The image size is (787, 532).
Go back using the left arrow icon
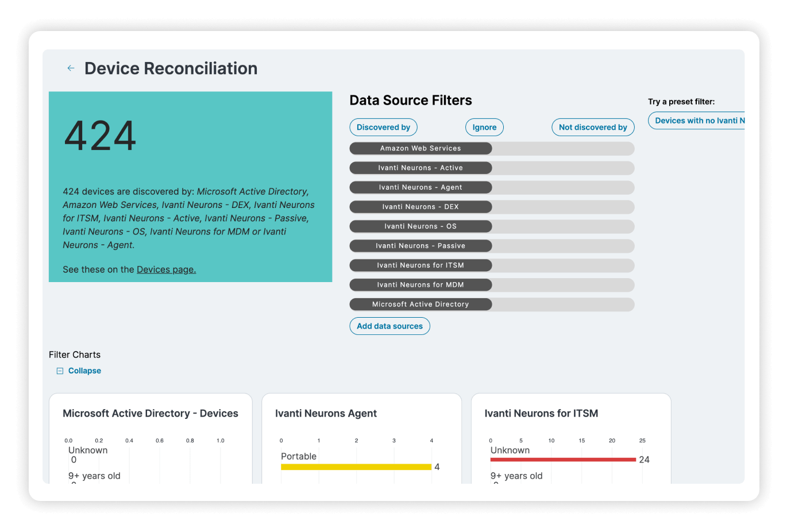(71, 68)
